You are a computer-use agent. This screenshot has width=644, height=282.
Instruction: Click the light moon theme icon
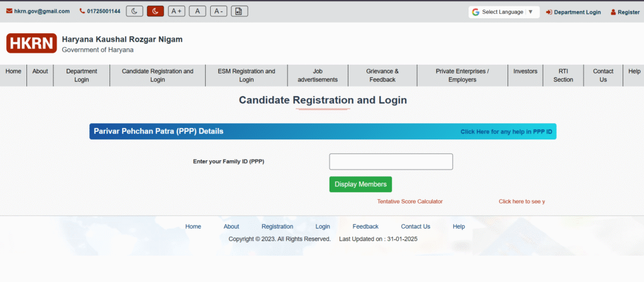(x=135, y=11)
